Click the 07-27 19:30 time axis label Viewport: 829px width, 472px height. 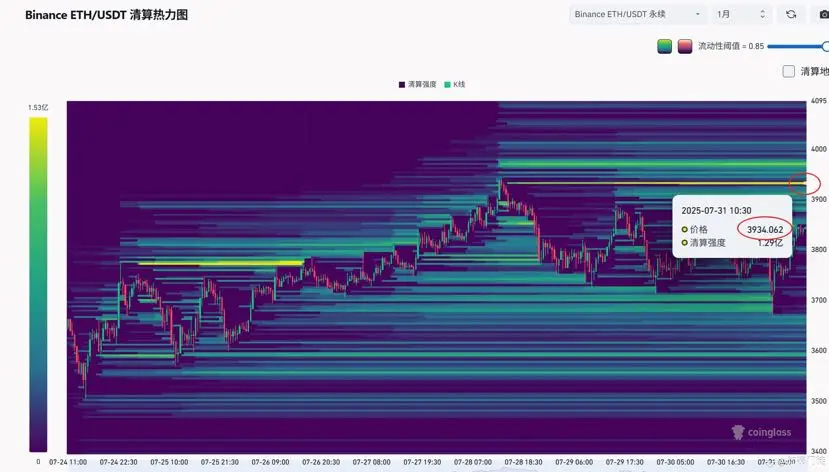(422, 462)
